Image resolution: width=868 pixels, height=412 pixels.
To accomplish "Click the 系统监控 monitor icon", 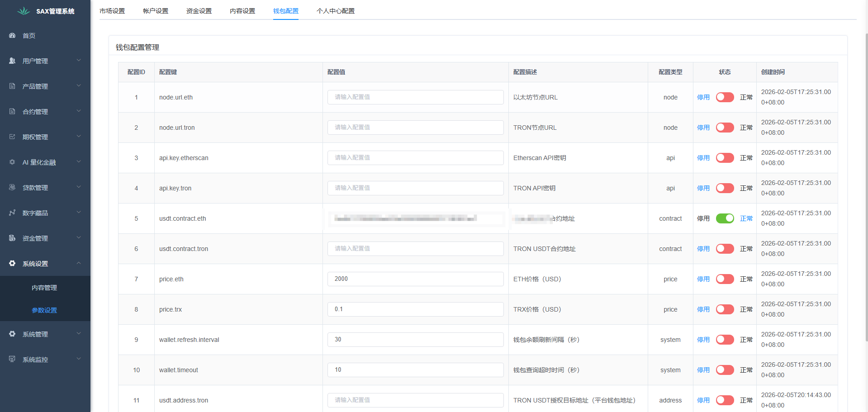I will pyautogui.click(x=12, y=359).
